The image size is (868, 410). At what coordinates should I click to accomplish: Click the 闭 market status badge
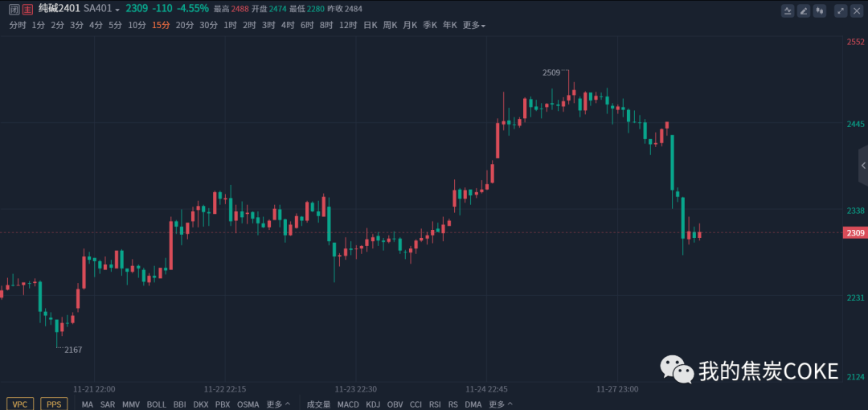pyautogui.click(x=14, y=9)
